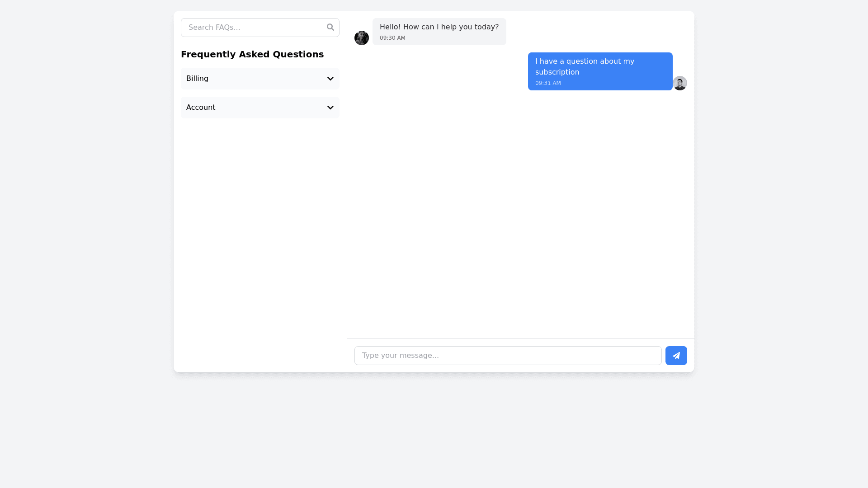The width and height of the screenshot is (868, 488).
Task: Click the 09:30 AM timestamp
Action: point(392,38)
